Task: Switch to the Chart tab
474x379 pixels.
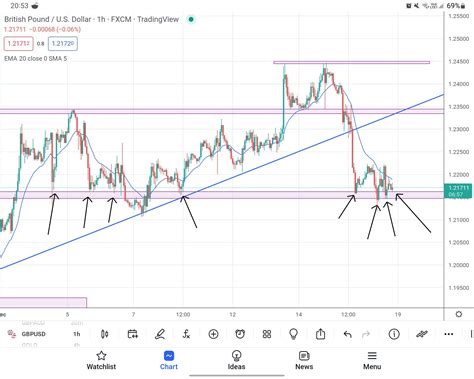Action: 169,361
